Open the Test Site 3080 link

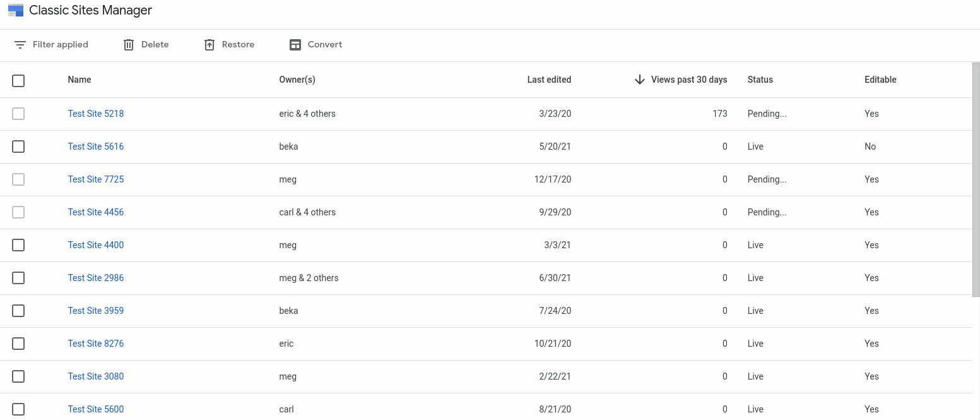coord(96,376)
